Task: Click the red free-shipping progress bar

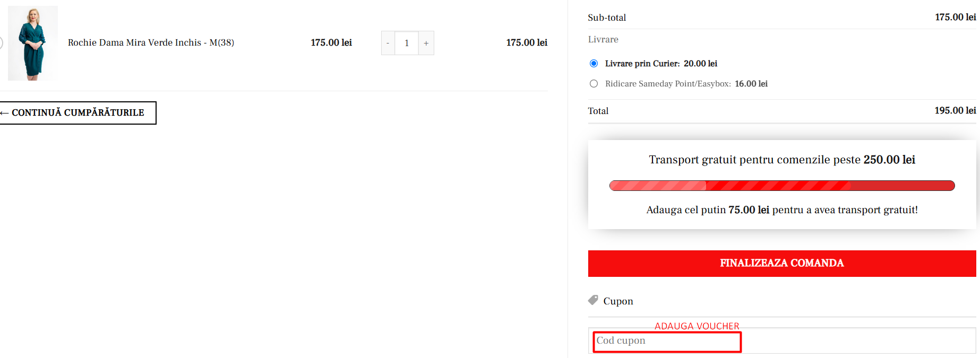Action: [x=781, y=186]
